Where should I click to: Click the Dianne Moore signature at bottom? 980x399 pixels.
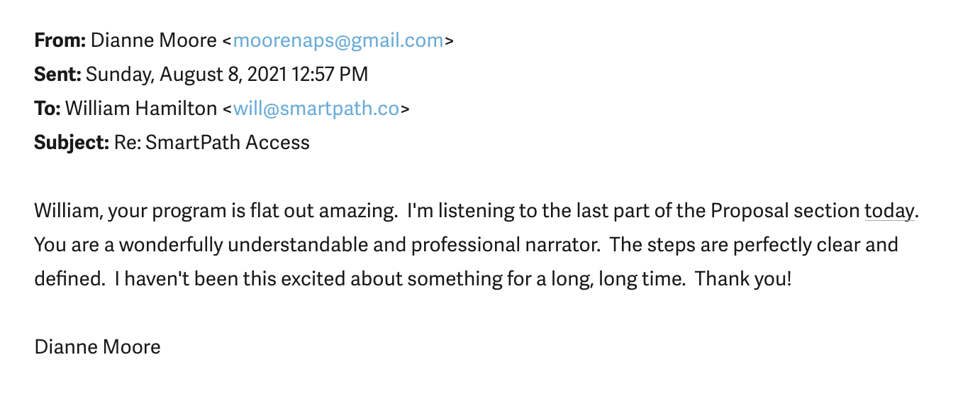[97, 347]
